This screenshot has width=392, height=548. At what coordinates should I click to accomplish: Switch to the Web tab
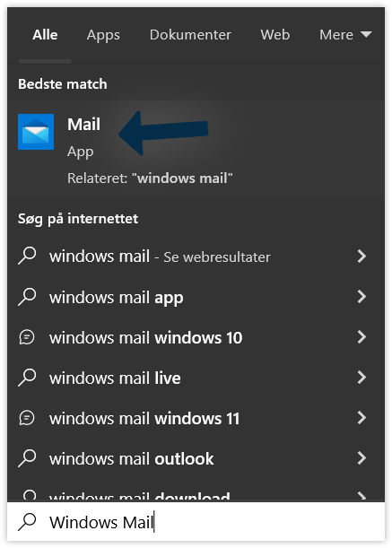[274, 35]
